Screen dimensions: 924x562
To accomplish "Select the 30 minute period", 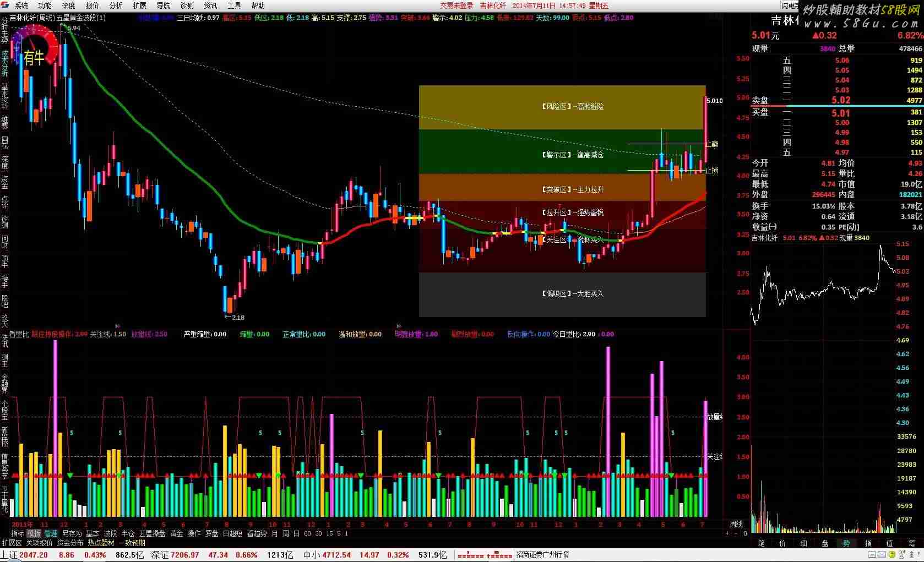I will tap(318, 533).
